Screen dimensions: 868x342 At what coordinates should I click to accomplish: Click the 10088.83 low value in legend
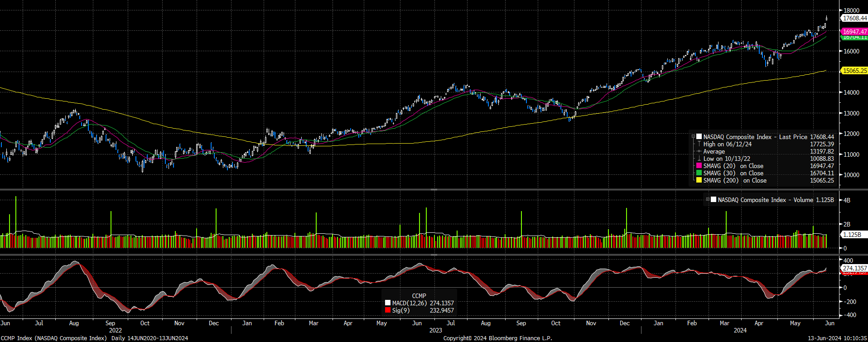pos(822,159)
